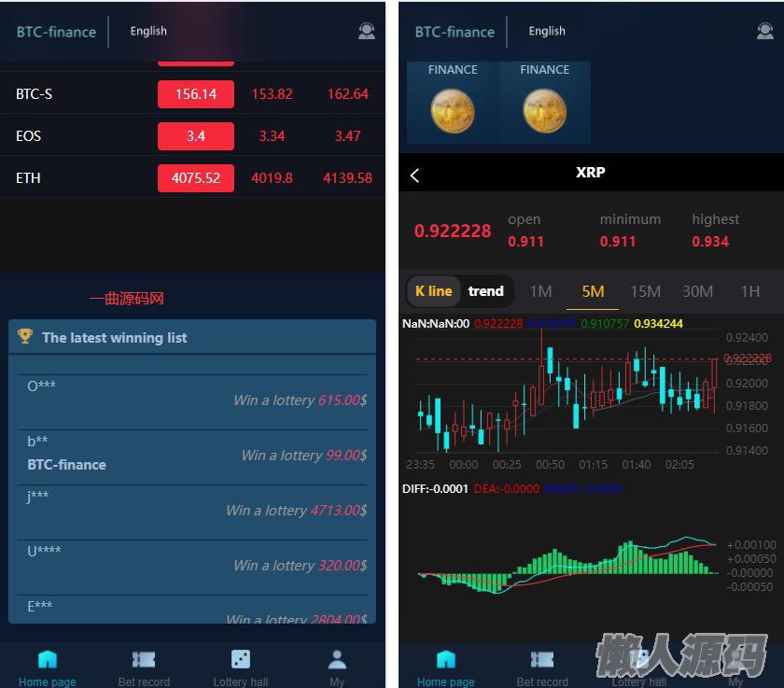Select 15M chart interval tab
Image resolution: width=784 pixels, height=688 pixels.
pyautogui.click(x=645, y=291)
